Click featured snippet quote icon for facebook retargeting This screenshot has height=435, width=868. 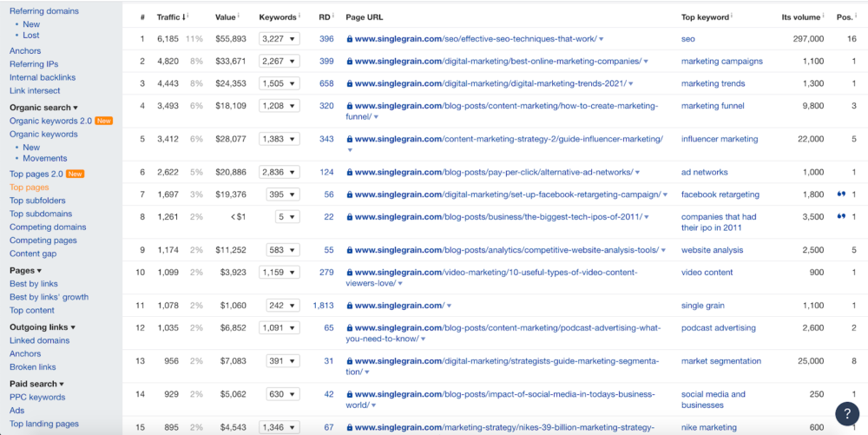[x=840, y=194]
